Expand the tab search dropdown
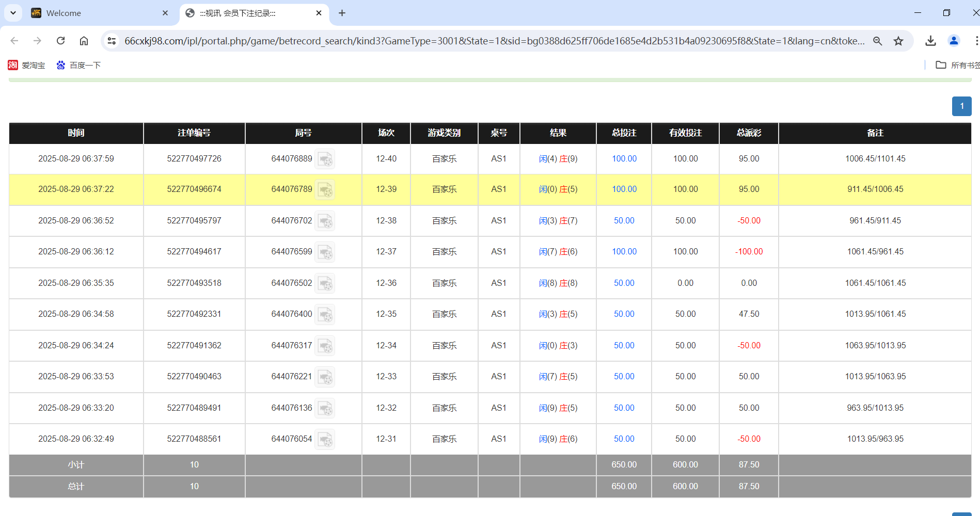Screen dimensions: 980x516 13,13
